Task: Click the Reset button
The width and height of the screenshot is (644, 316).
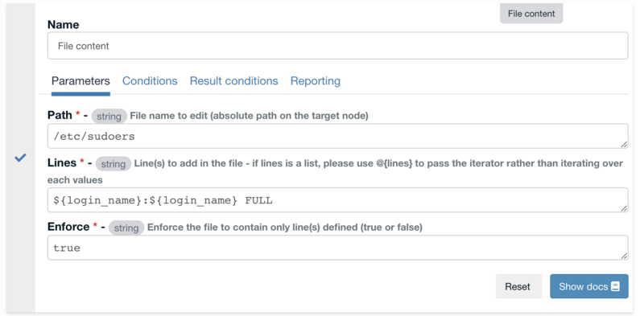Action: coord(518,286)
